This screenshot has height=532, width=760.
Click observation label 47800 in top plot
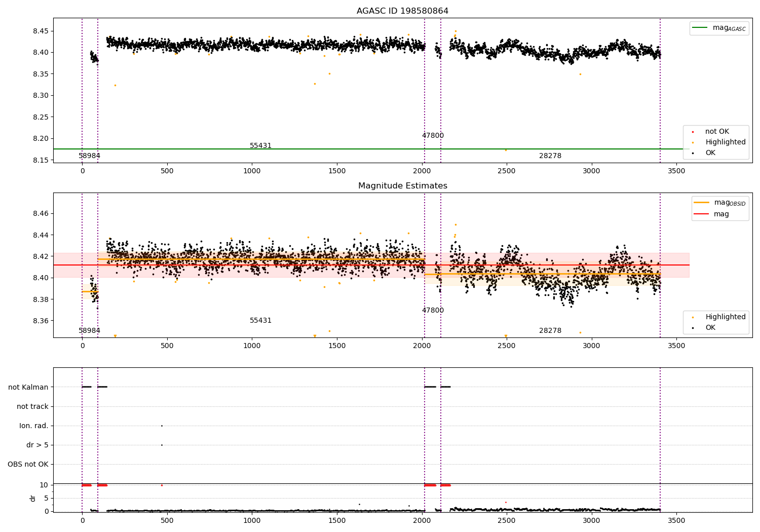point(433,136)
